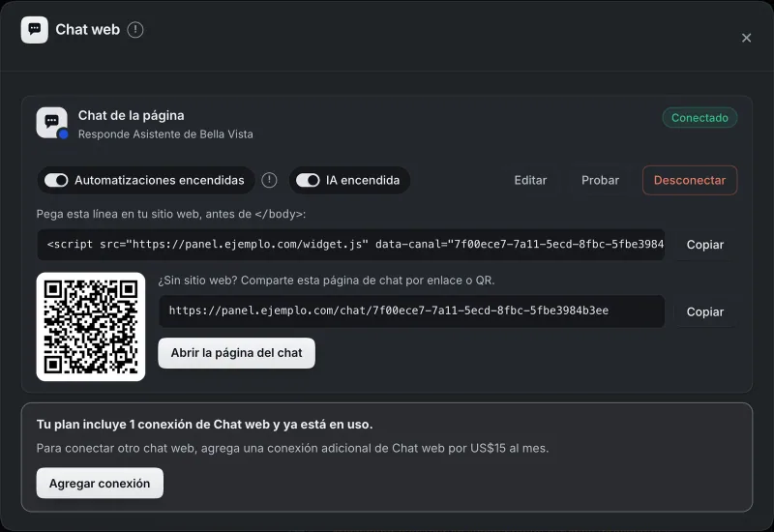Click the text ¿Sin sitio web? Comparte esta página
The image size is (774, 532).
pyautogui.click(x=326, y=281)
